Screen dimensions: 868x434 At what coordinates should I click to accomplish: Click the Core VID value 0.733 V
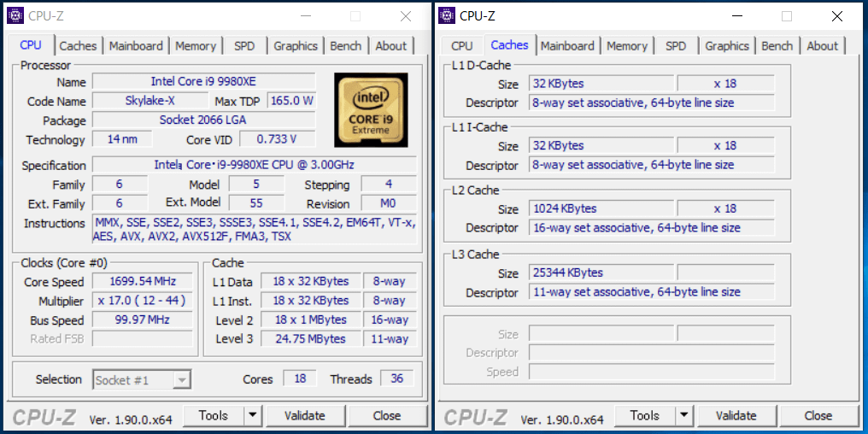278,139
